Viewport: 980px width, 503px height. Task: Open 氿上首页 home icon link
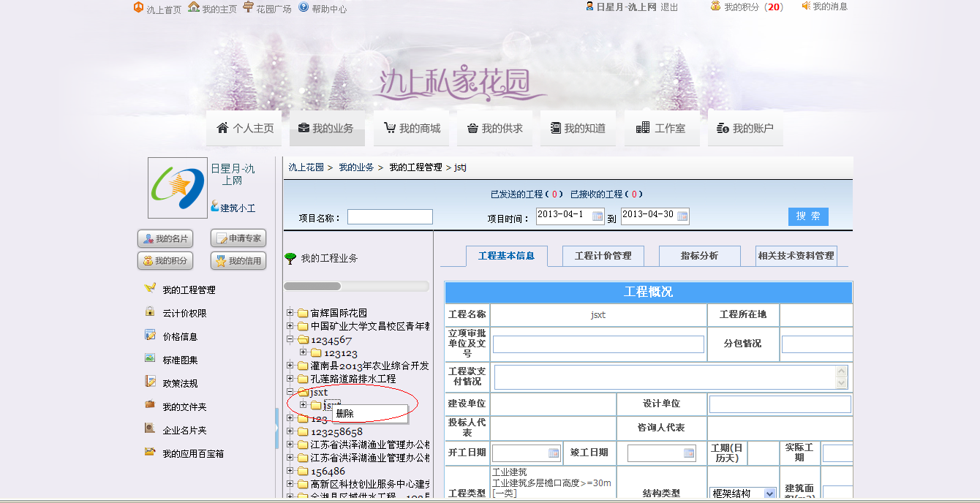(x=138, y=7)
